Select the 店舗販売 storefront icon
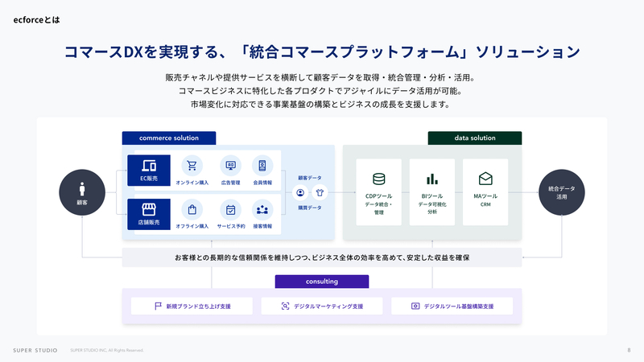 pos(149,209)
